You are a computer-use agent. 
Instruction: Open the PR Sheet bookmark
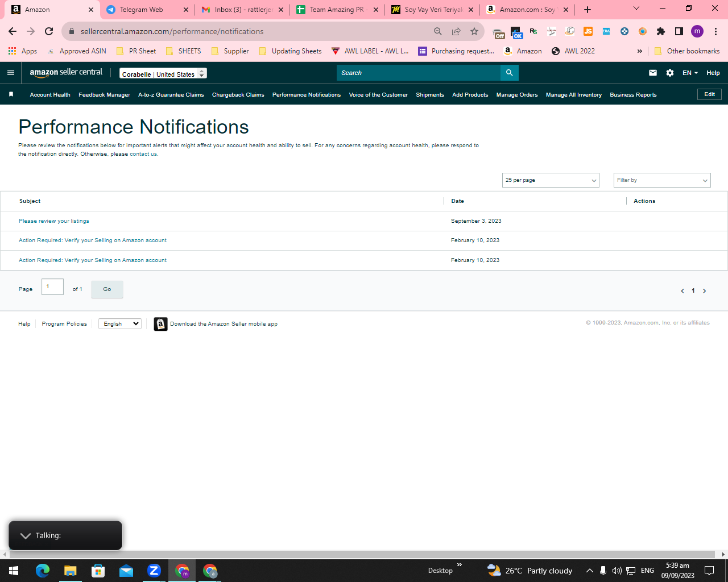[x=136, y=51]
